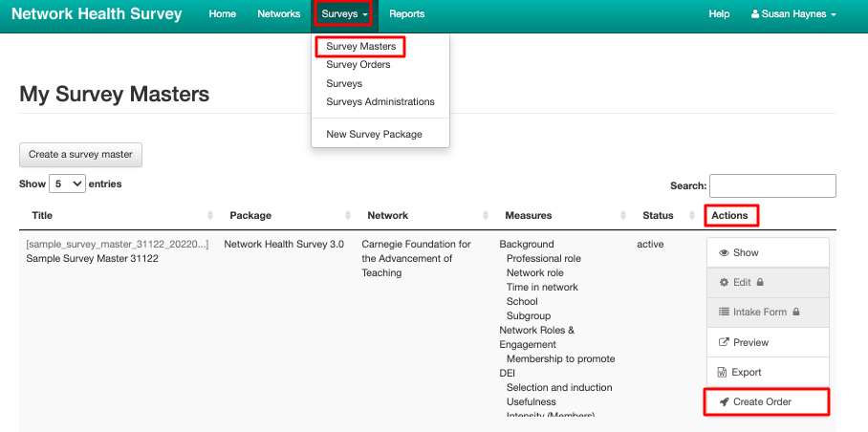Choose Surveys in the dropdown list
The width and height of the screenshot is (868, 432).
[344, 83]
